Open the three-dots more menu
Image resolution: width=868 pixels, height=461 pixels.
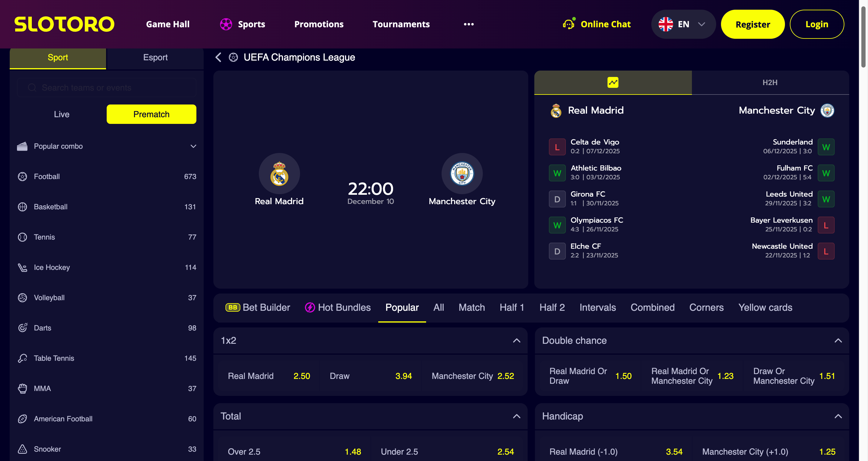click(469, 24)
